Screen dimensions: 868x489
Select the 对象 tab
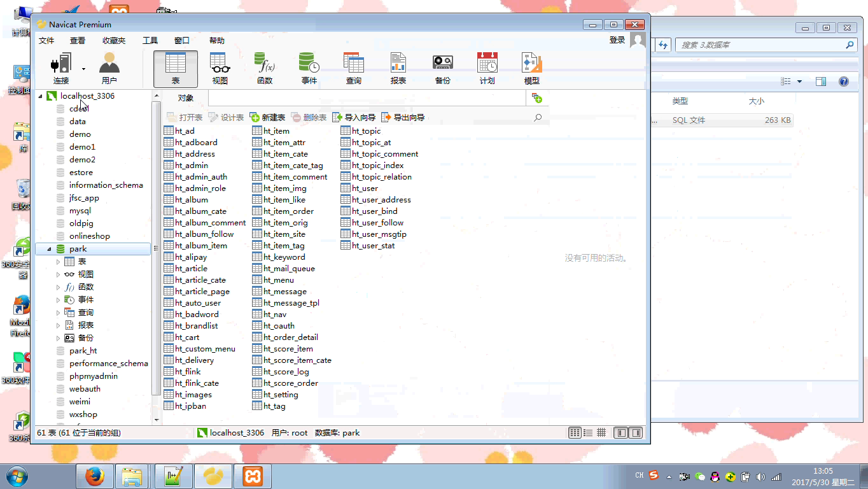tap(186, 98)
